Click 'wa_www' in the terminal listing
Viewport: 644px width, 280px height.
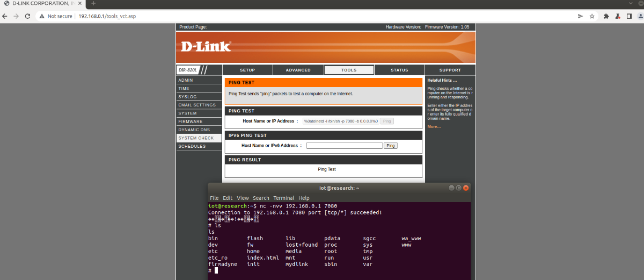411,238
